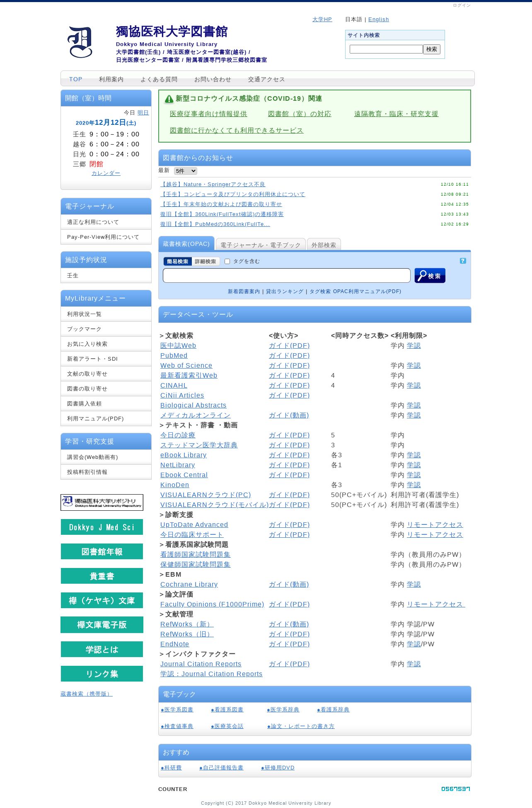
Task: Follow the 大学HP link
Action: pos(322,19)
